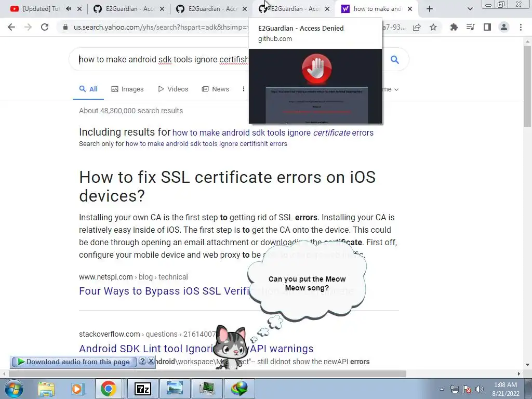Show hidden tray icons arrow
The width and height of the screenshot is (532, 399).
442,390
